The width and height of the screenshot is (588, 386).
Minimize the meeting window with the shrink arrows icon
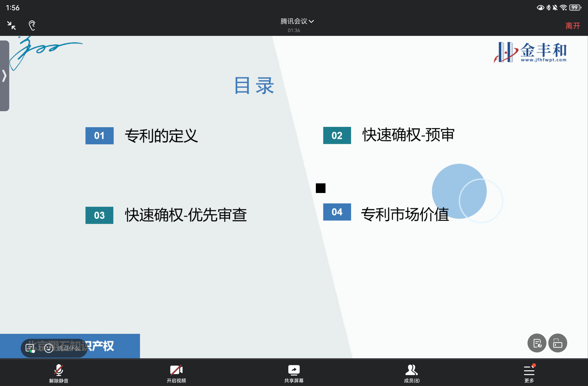[11, 25]
